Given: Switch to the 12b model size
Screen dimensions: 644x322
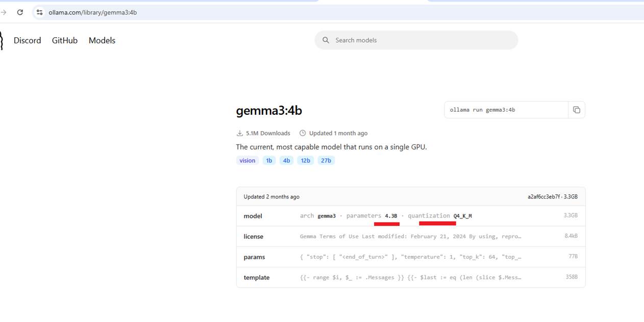Looking at the screenshot, I should 305,160.
